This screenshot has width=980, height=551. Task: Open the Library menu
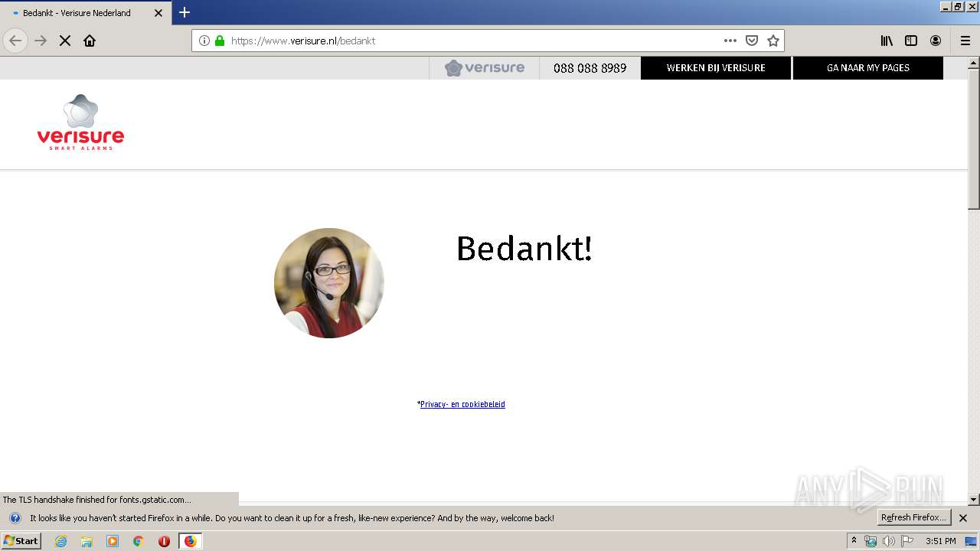887,41
